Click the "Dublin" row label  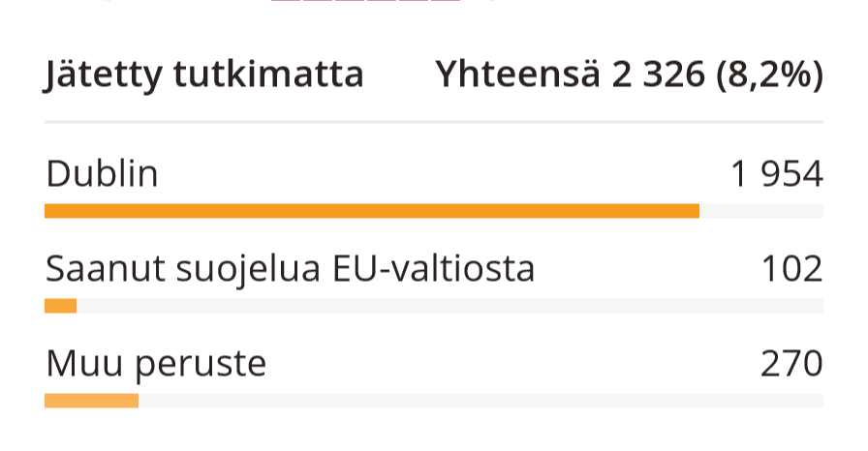click(102, 174)
